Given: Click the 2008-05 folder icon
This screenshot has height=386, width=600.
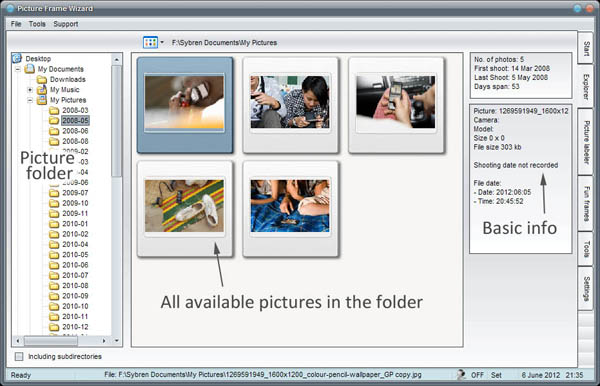Looking at the screenshot, I should coord(54,121).
